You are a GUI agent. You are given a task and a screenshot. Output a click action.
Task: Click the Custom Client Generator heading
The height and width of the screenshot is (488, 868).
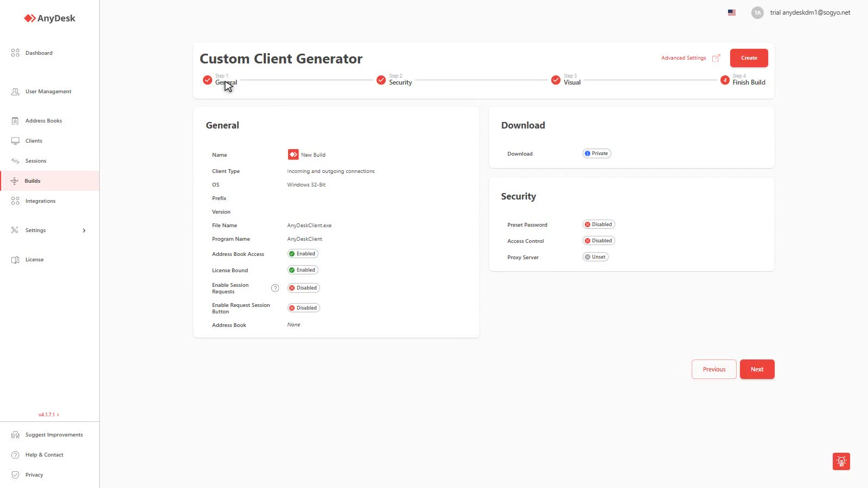click(x=281, y=59)
